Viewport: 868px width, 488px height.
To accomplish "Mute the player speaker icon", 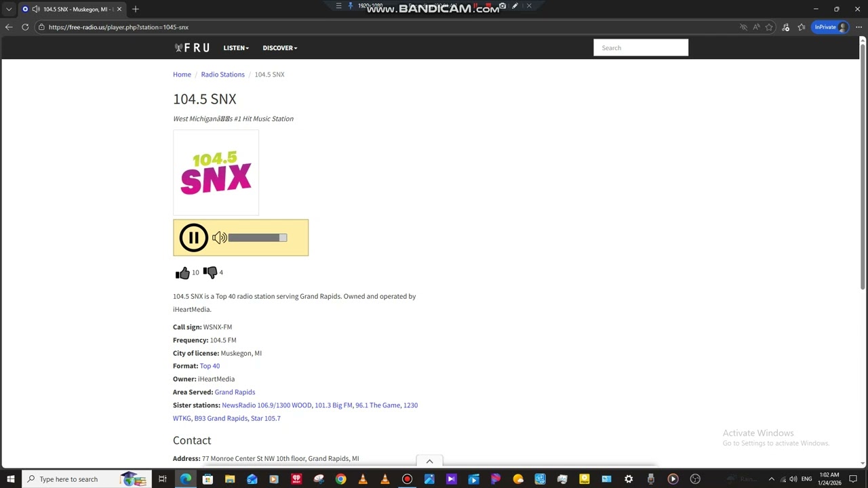I will (x=219, y=238).
